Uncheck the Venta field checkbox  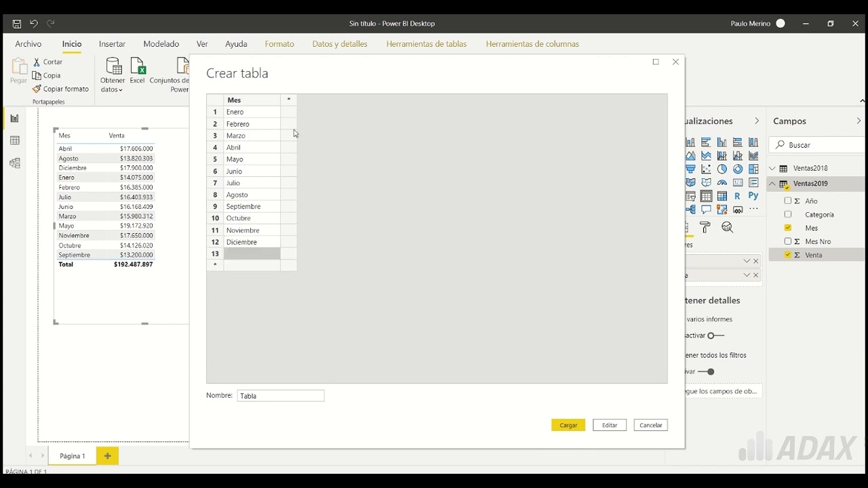click(x=788, y=255)
